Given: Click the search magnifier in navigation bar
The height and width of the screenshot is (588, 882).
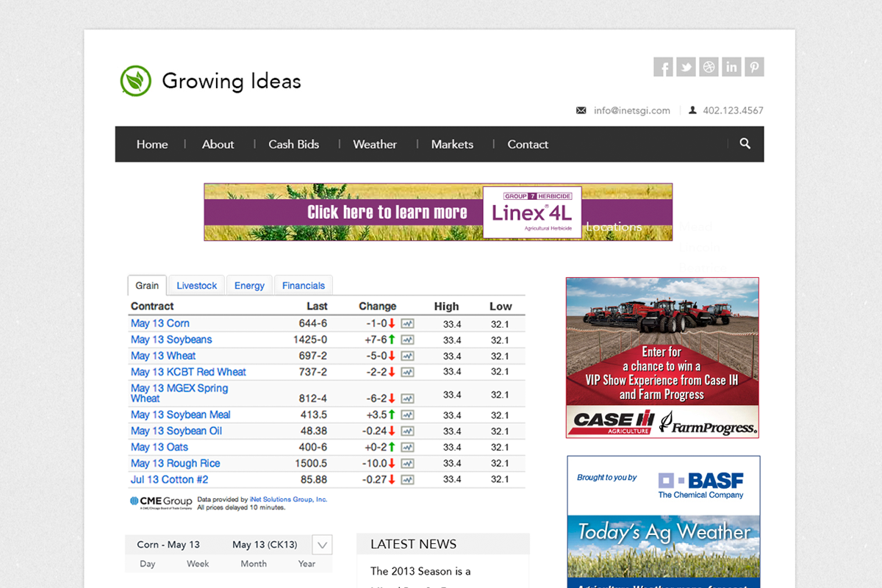Looking at the screenshot, I should click(745, 144).
